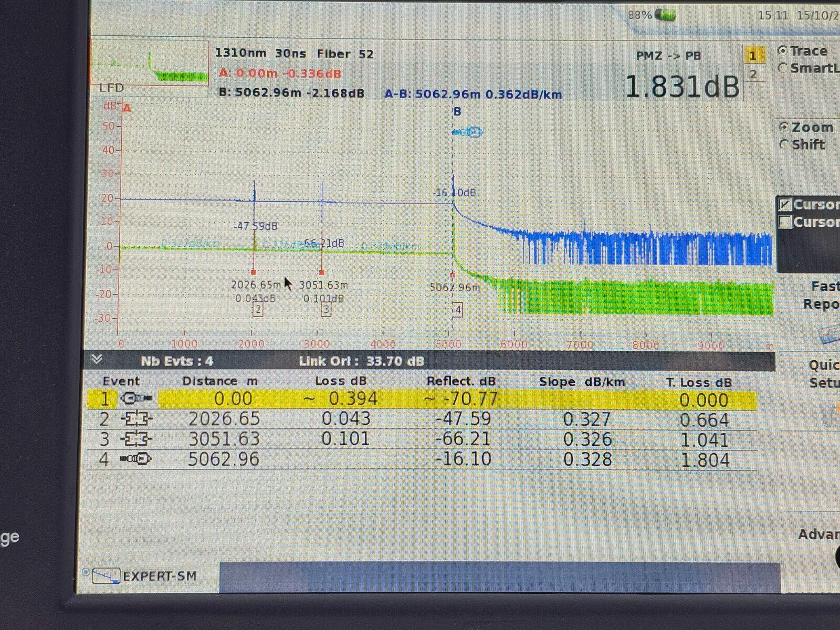Switch to trace tab 2

coord(753,75)
